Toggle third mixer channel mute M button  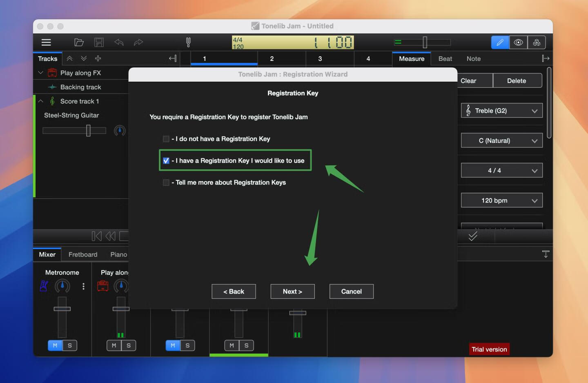173,345
